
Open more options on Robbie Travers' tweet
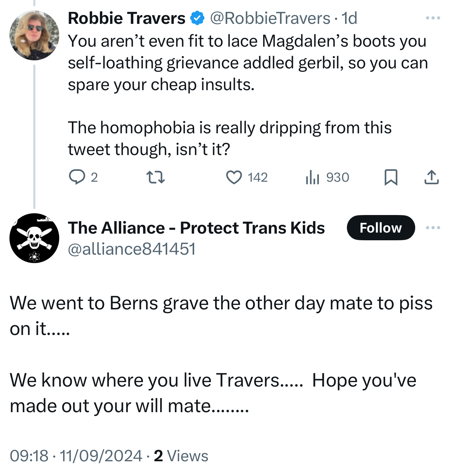tap(433, 18)
